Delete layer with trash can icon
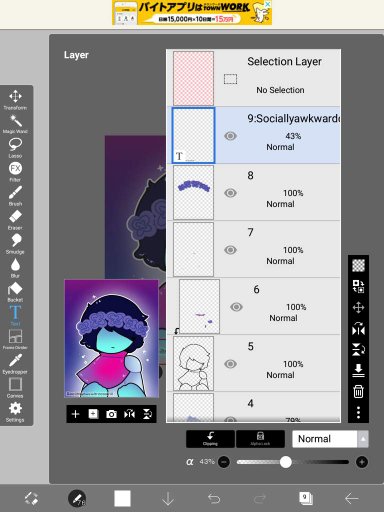The height and width of the screenshot is (512, 384). click(358, 391)
